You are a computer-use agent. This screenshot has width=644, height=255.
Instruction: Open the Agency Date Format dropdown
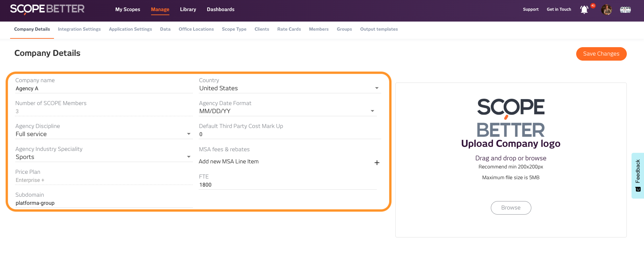pos(372,111)
